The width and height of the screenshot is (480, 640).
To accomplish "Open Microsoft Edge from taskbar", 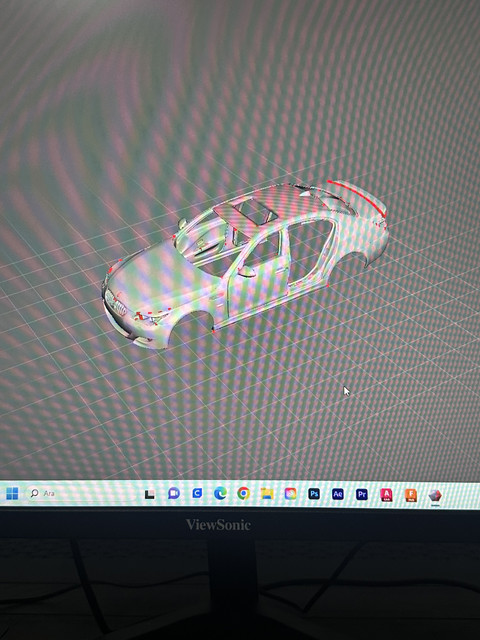I will 220,494.
